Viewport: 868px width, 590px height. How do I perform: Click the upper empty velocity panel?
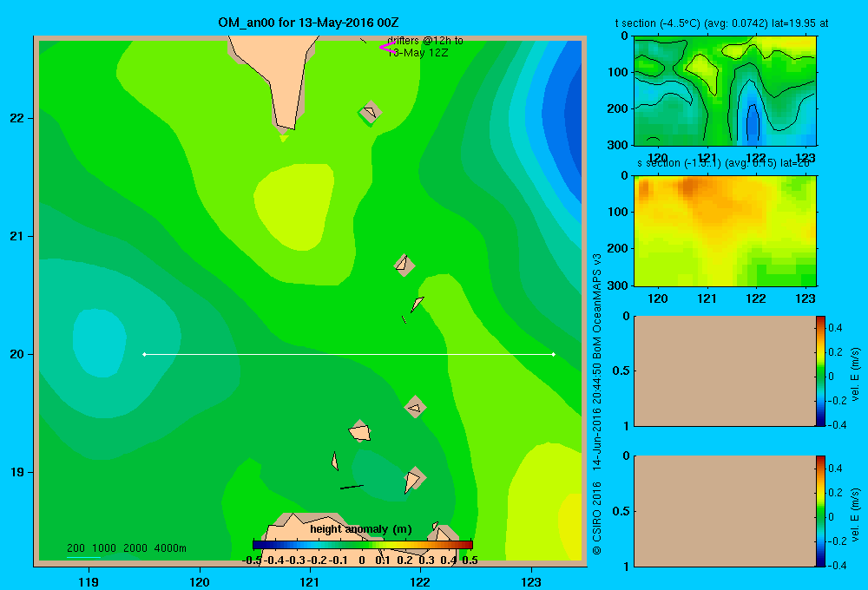point(725,370)
